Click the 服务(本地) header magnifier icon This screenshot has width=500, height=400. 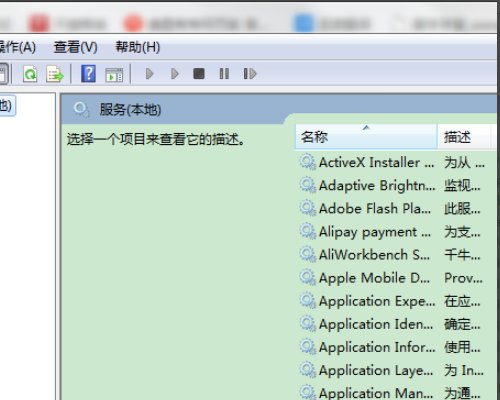tap(81, 109)
